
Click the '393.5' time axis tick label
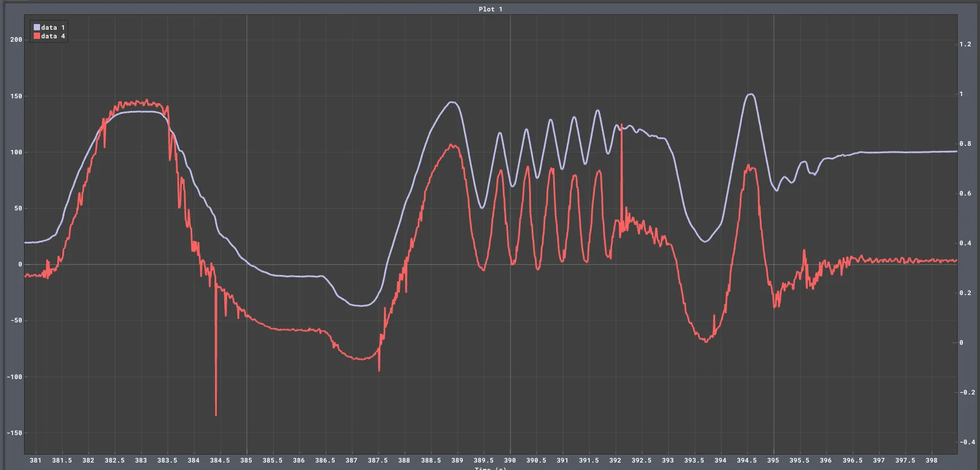(x=694, y=460)
